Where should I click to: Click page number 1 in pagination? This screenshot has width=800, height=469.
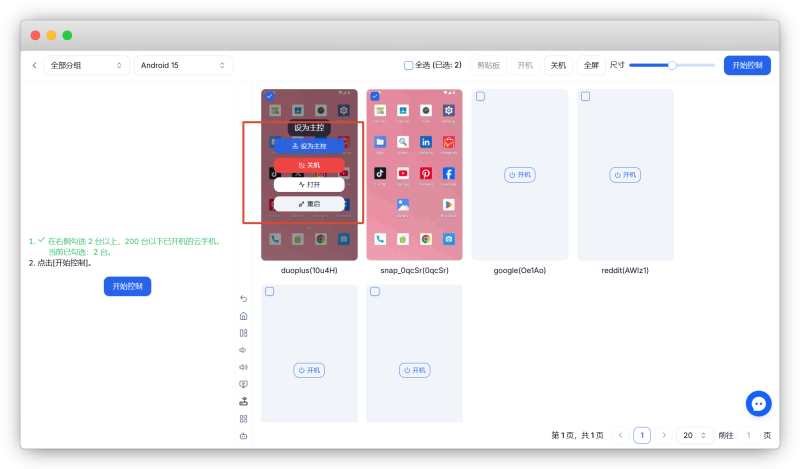point(642,435)
